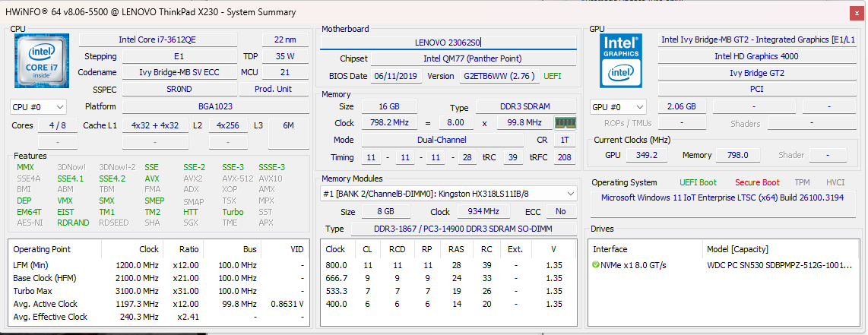
Task: Close the System Summary window
Action: [x=855, y=12]
